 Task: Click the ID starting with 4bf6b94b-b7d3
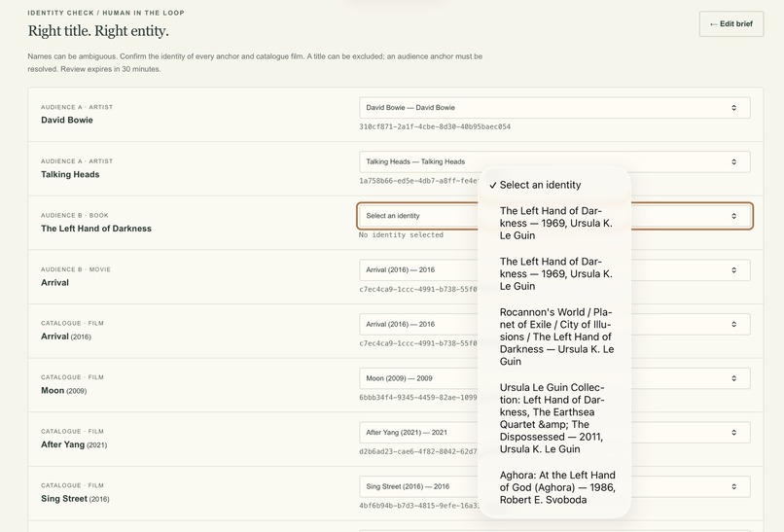(x=418, y=506)
